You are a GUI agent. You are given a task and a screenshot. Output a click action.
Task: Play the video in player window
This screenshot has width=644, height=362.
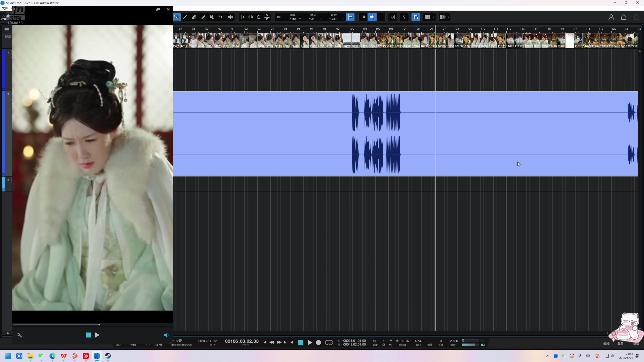pos(97,335)
